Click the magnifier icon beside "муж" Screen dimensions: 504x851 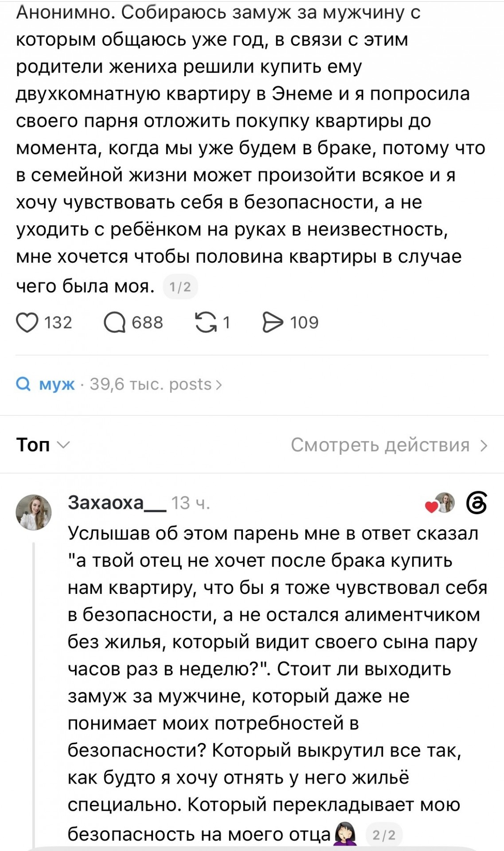click(x=23, y=384)
